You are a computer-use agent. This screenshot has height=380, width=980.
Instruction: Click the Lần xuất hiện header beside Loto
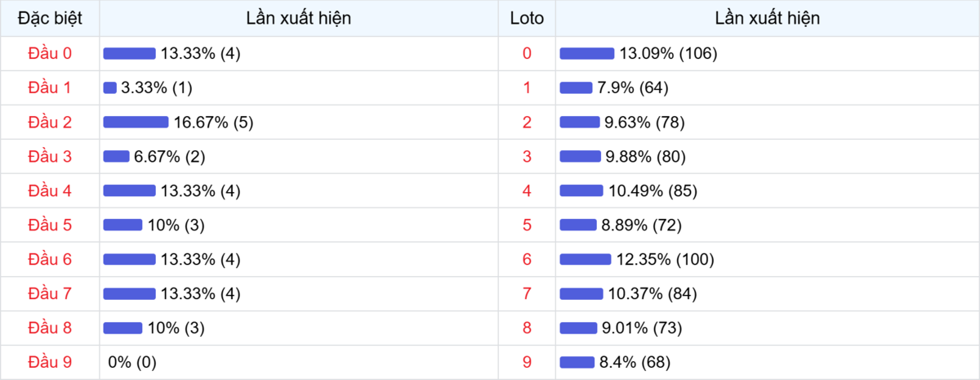click(767, 18)
